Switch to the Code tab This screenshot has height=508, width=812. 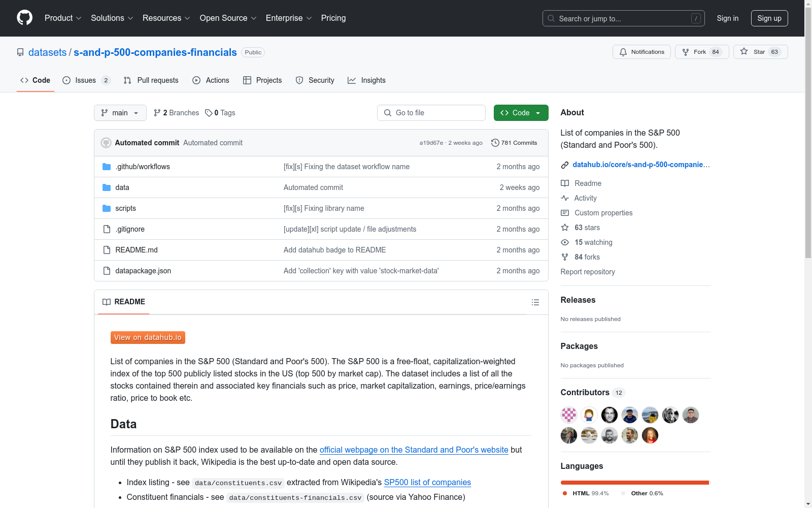(36, 80)
